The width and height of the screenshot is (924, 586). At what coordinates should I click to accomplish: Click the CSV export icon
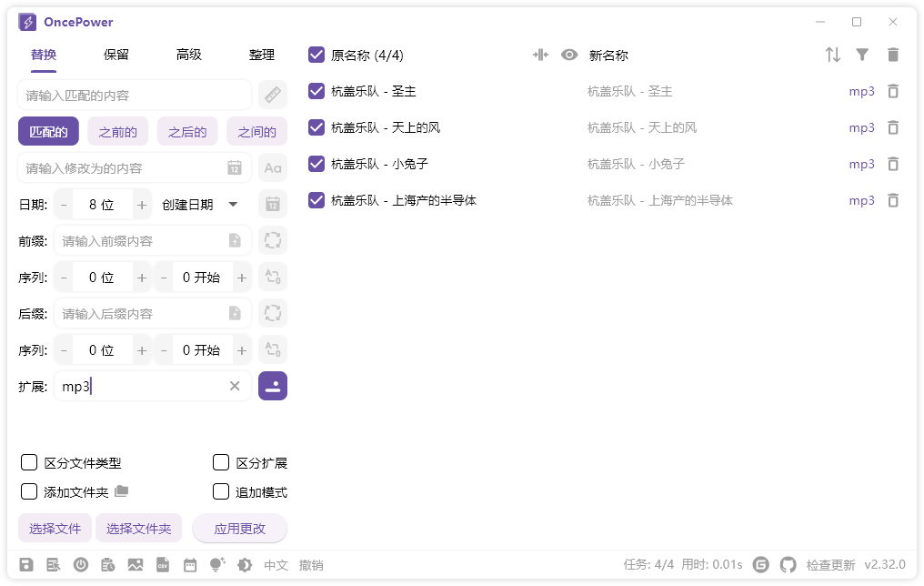(x=163, y=564)
